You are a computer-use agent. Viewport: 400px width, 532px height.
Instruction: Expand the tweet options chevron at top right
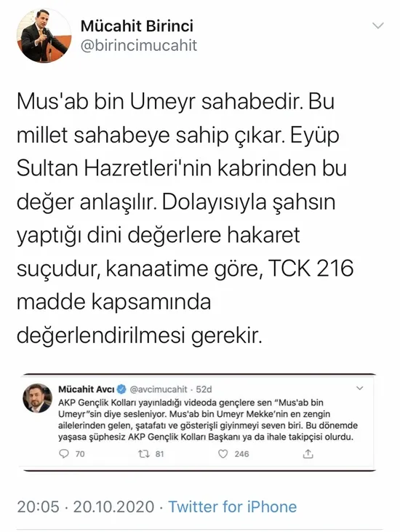coord(378,25)
